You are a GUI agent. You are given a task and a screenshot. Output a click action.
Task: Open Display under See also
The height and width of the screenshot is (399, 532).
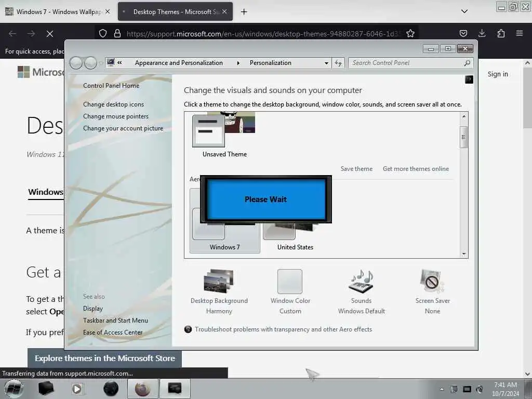[92, 309]
